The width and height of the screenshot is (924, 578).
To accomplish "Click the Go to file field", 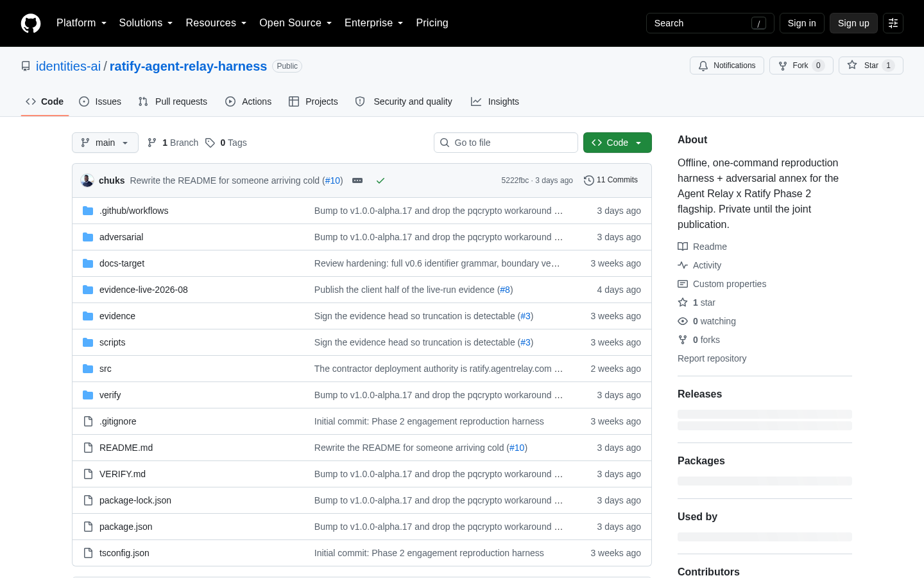I will click(506, 143).
